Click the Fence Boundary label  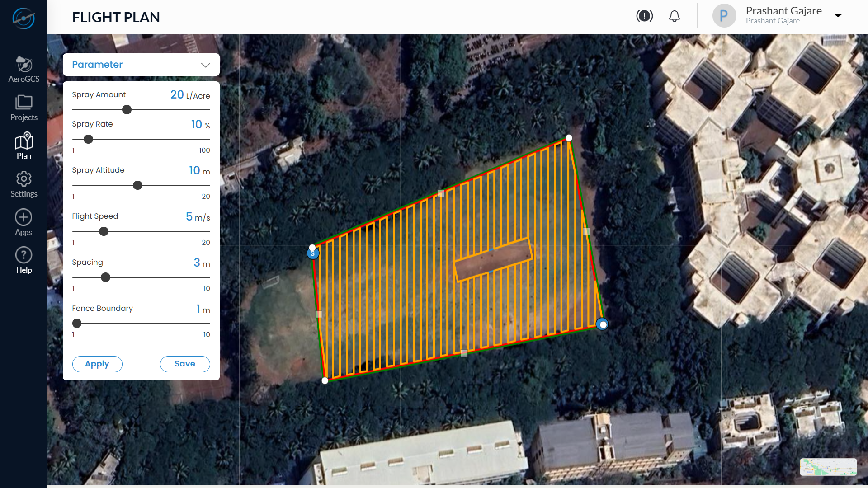tap(102, 309)
